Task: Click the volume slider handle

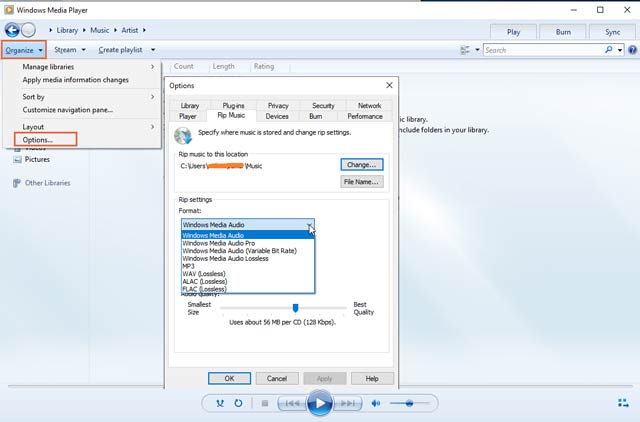Action: (409, 403)
